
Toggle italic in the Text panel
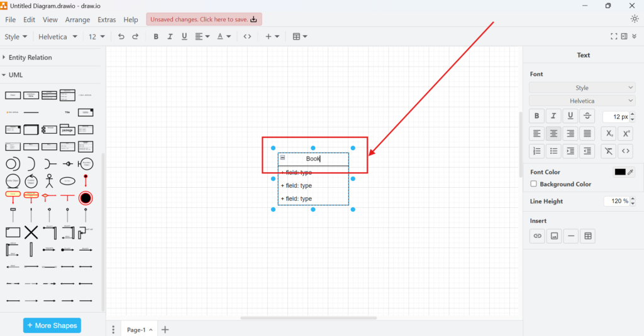(553, 116)
